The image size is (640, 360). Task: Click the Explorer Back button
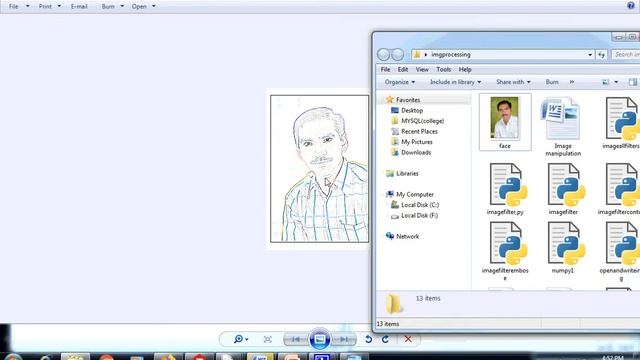tap(383, 54)
